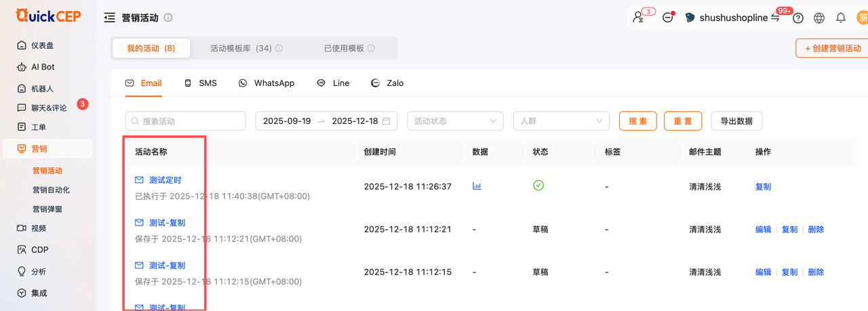The height and width of the screenshot is (311, 868).
Task: Click the help question mark icon
Action: coord(798,18)
